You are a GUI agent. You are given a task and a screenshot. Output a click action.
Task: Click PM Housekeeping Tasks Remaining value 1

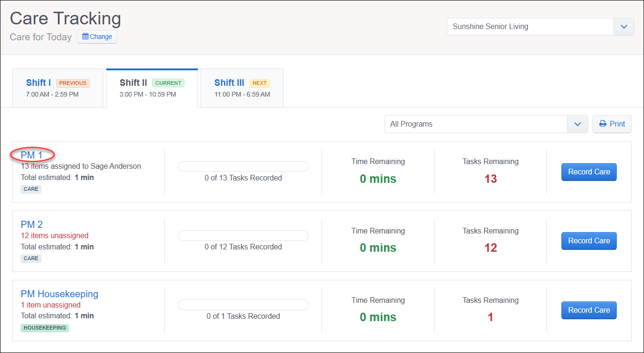click(491, 317)
